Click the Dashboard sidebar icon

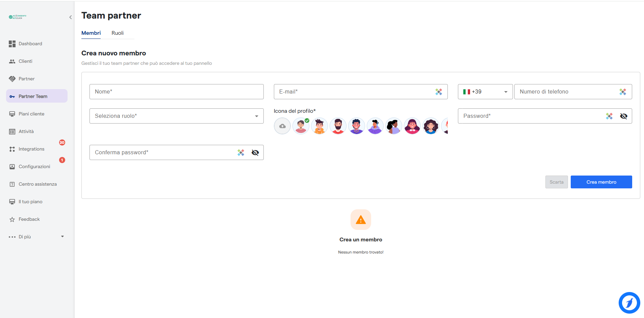[12, 44]
